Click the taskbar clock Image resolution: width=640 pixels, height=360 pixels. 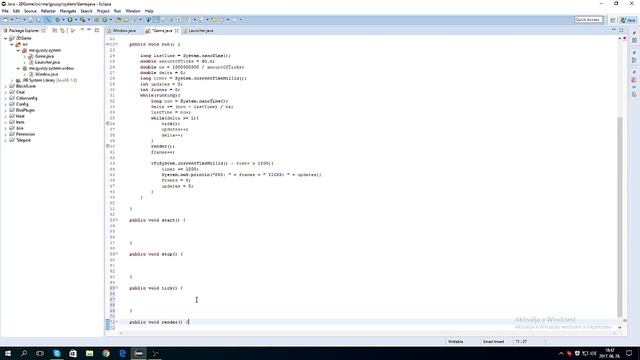tap(609, 353)
